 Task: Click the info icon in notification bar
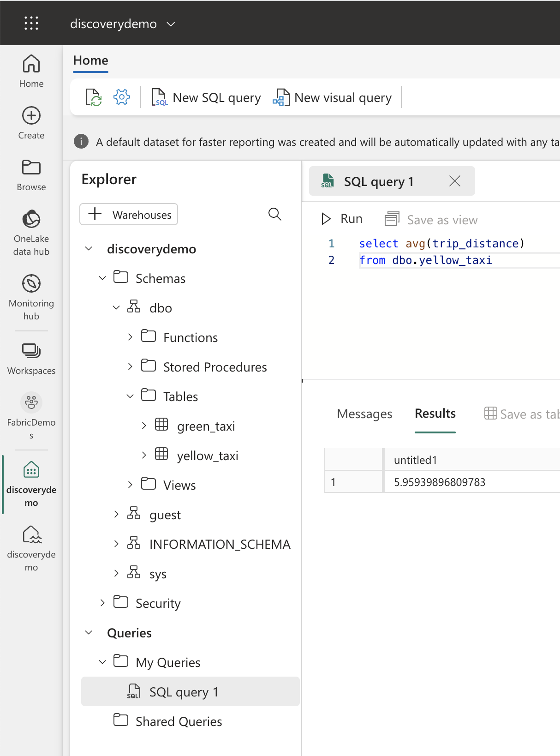click(x=81, y=141)
